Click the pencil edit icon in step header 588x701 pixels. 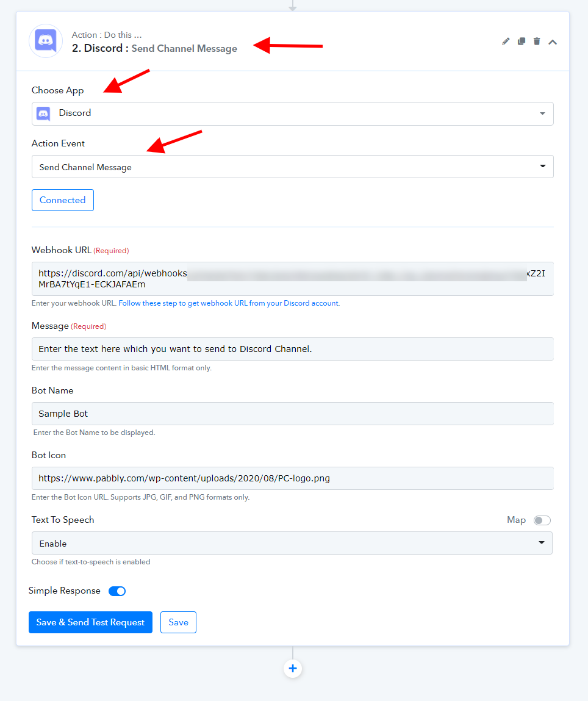pos(505,41)
